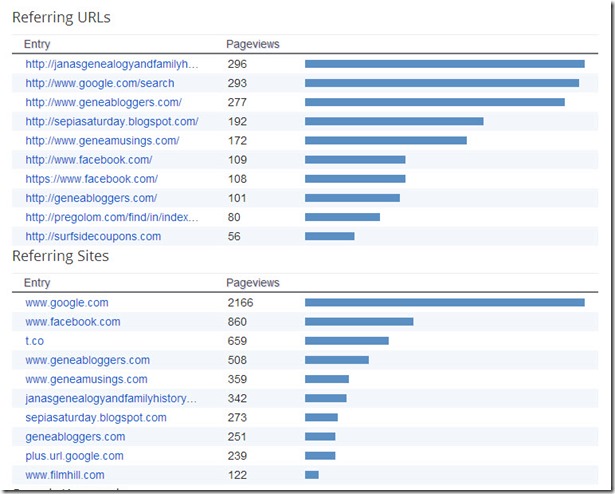Select the 359 pageviews value
This screenshot has height=494, width=615.
coord(237,379)
